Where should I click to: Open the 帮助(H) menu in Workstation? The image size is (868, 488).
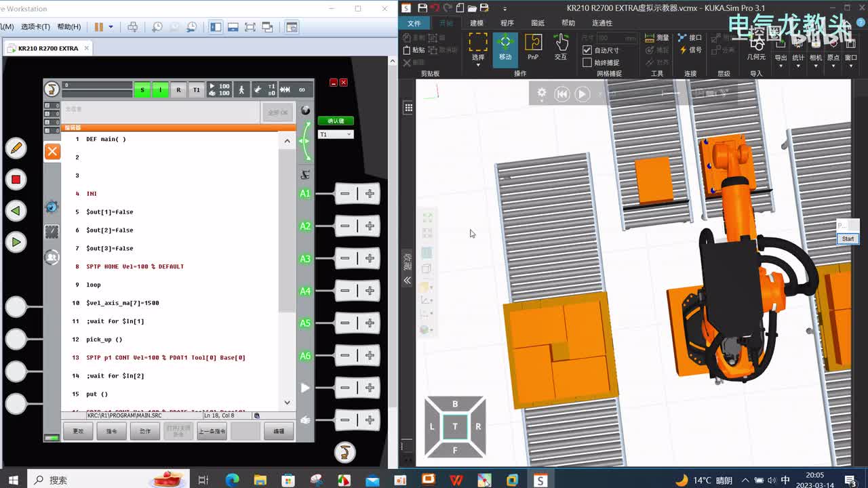(68, 27)
